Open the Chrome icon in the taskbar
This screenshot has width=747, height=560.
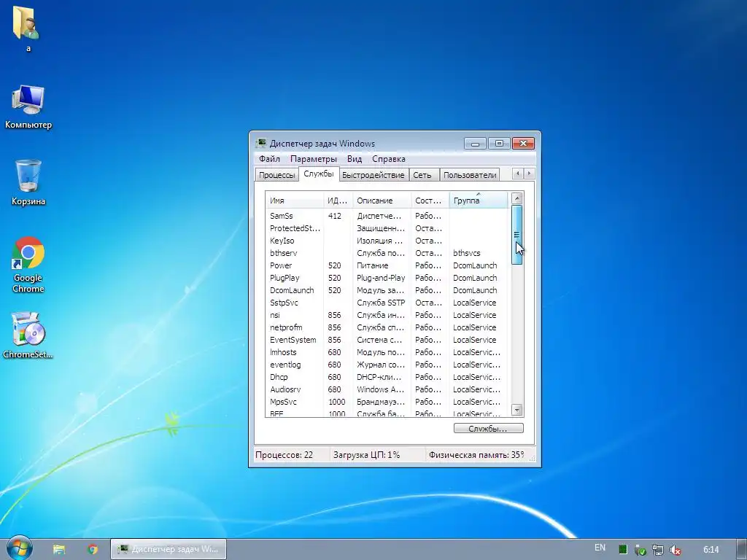click(x=93, y=549)
